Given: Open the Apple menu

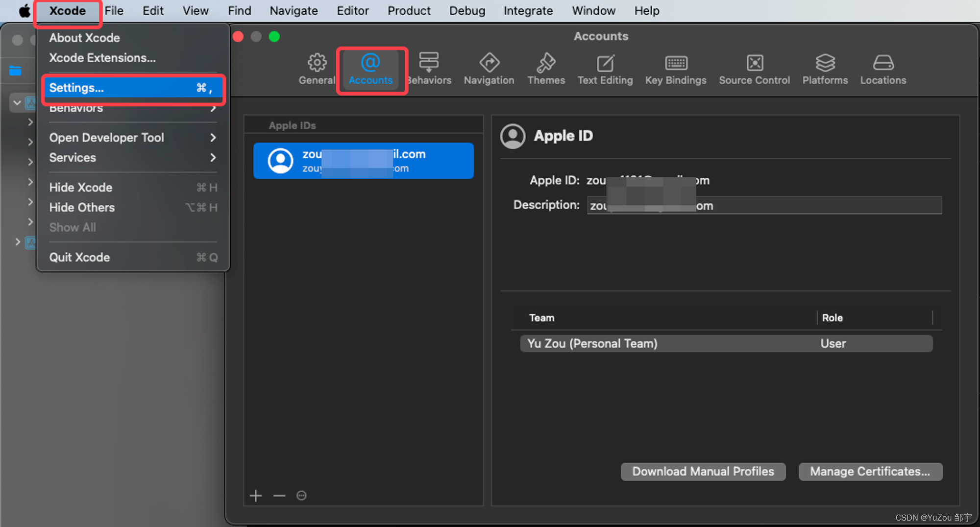Looking at the screenshot, I should click(24, 11).
